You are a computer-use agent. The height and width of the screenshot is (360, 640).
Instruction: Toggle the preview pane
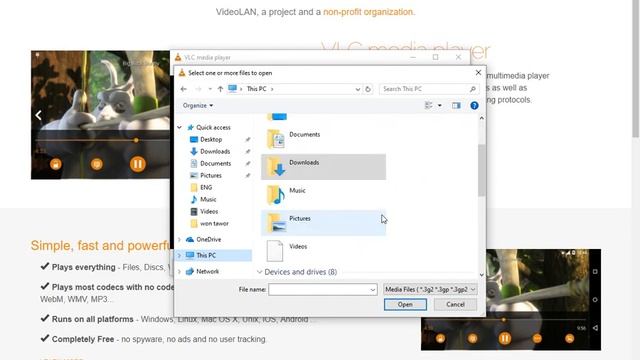(x=456, y=106)
